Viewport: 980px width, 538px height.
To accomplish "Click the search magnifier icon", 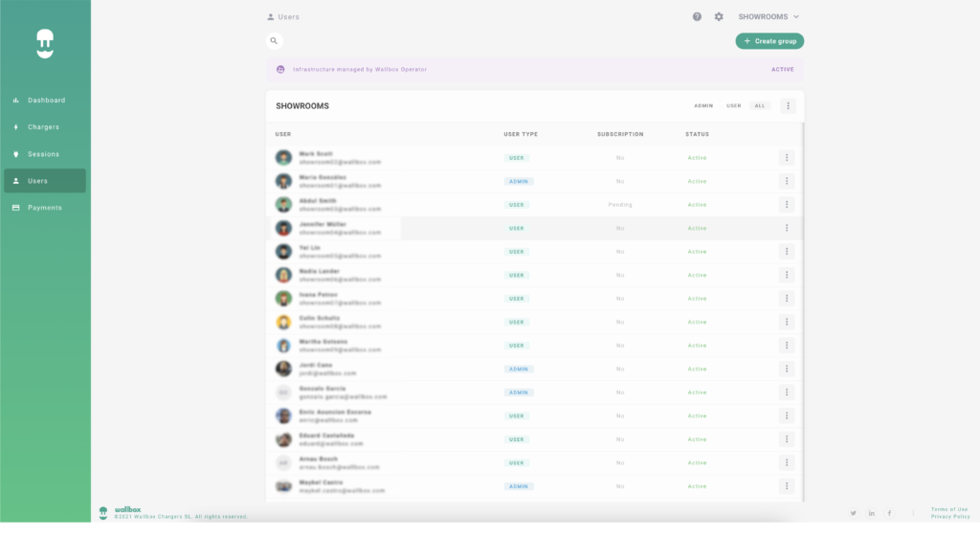I will [x=274, y=40].
